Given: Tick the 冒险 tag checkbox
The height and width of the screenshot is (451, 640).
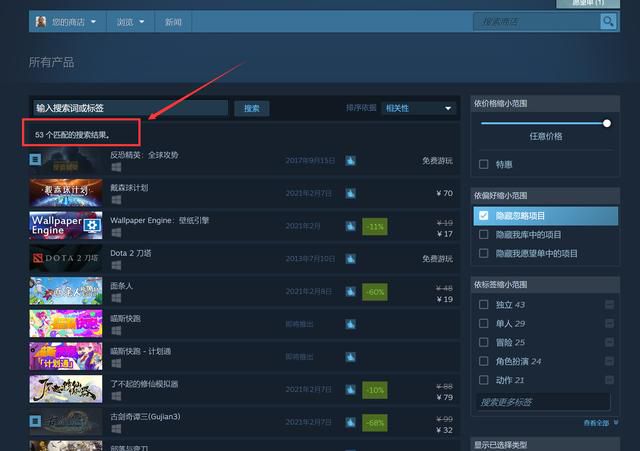Looking at the screenshot, I should click(484, 342).
